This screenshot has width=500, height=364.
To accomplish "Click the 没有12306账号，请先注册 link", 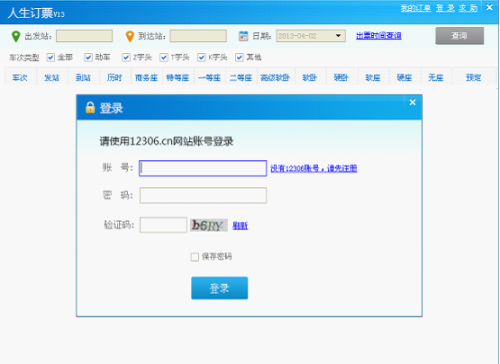I will pyautogui.click(x=314, y=168).
